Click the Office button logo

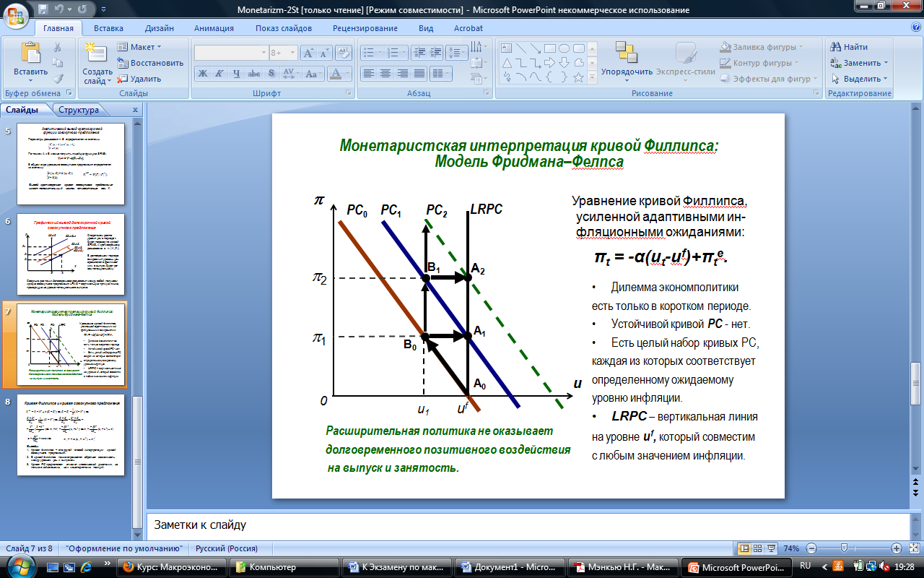[x=17, y=14]
